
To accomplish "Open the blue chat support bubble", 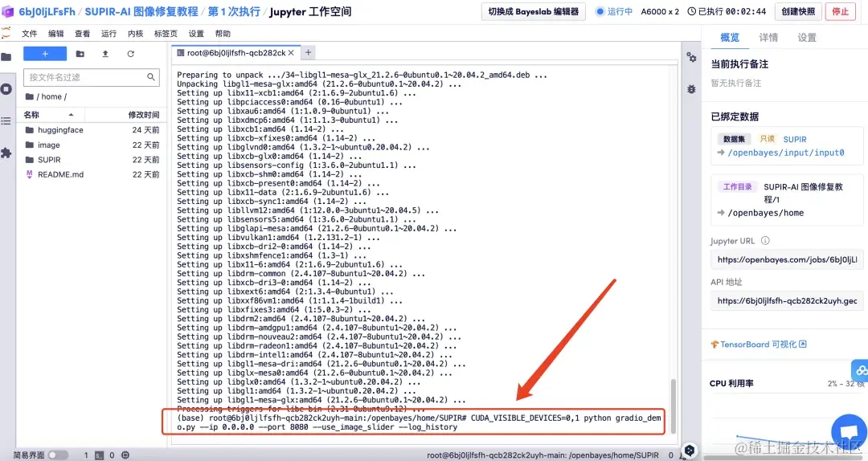I will coord(849,432).
